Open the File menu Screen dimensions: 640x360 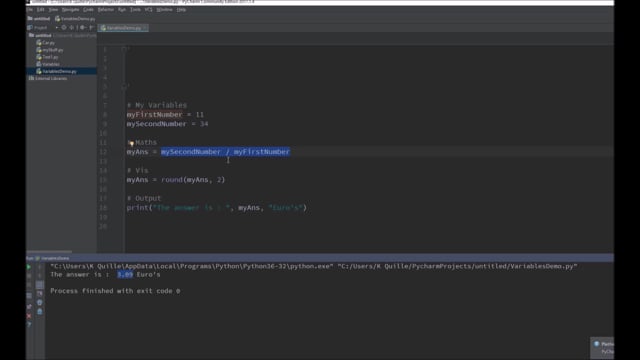coord(30,9)
